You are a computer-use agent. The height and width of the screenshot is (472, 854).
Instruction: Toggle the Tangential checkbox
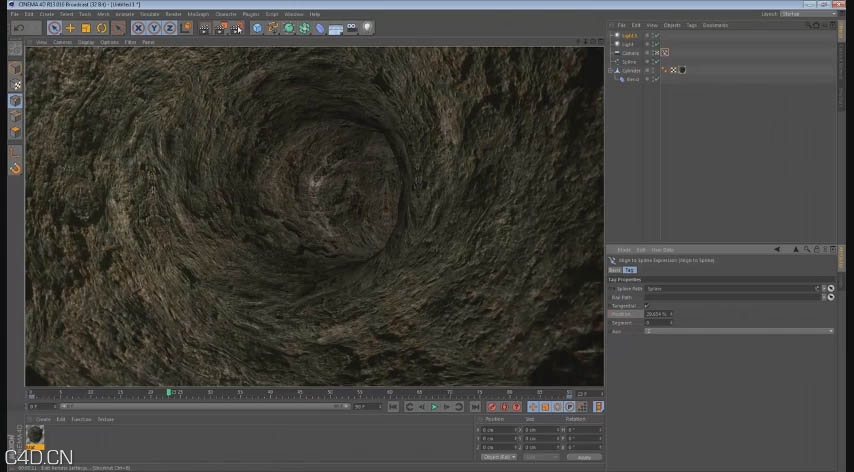click(646, 306)
